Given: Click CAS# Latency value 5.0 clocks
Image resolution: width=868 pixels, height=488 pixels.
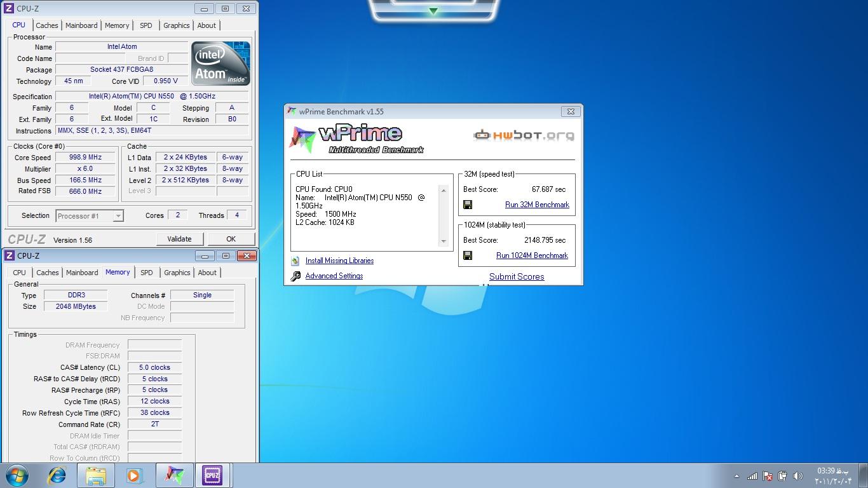Looking at the screenshot, I should [154, 368].
